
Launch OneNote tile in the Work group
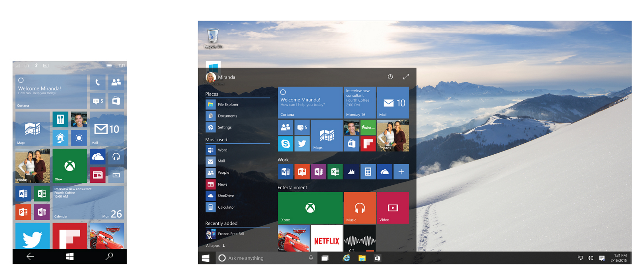[318, 172]
